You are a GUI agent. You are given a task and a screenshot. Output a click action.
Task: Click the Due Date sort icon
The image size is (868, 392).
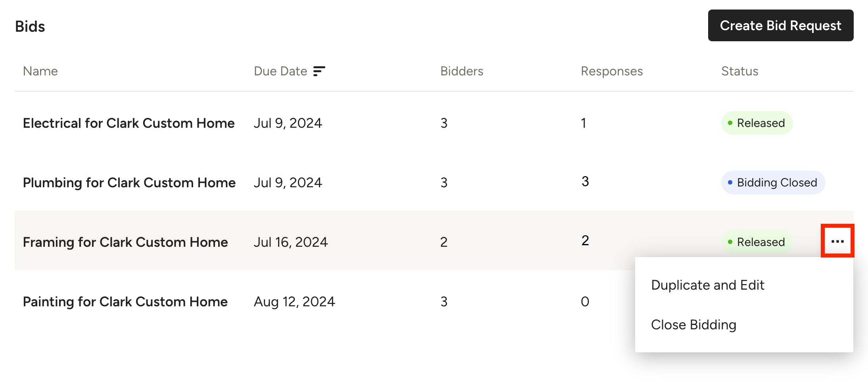[319, 71]
